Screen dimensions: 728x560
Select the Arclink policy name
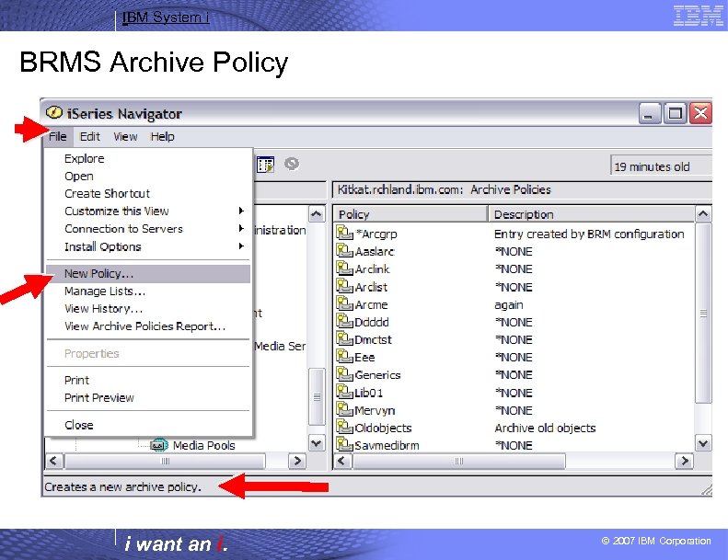(373, 269)
